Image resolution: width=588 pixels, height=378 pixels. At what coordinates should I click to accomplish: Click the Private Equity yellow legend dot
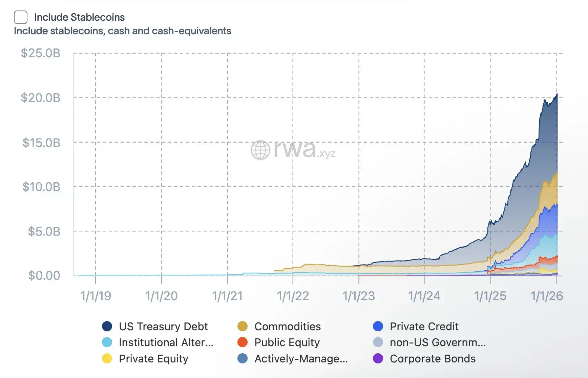[107, 358]
